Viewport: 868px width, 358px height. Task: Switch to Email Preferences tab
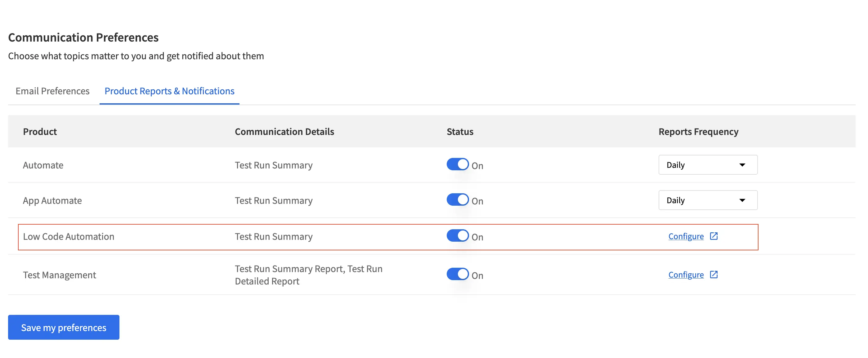(52, 91)
